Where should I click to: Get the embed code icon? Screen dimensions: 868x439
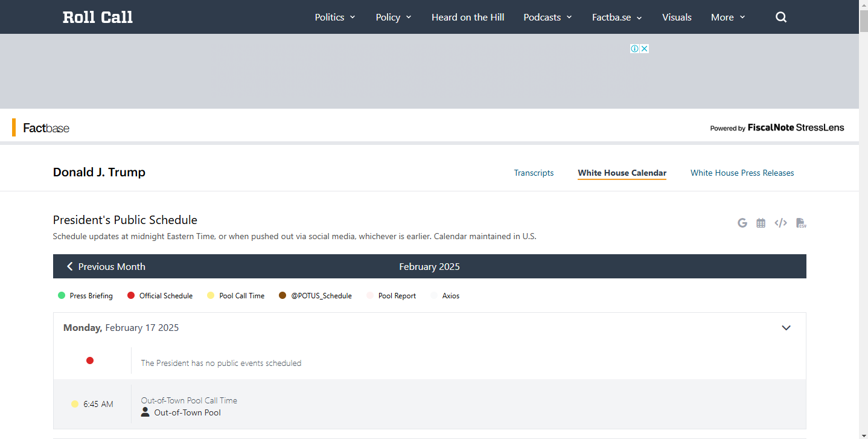(x=780, y=223)
